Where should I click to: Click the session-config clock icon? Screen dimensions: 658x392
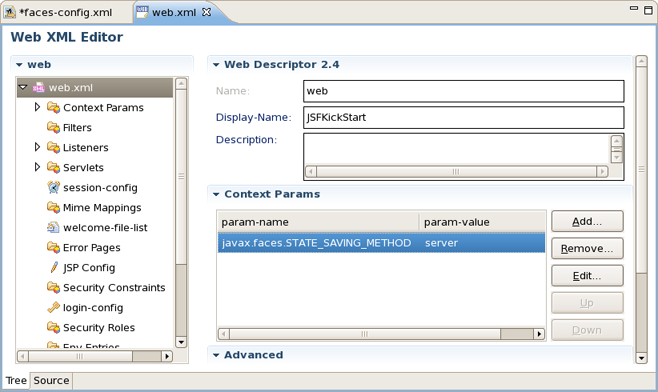pos(53,187)
